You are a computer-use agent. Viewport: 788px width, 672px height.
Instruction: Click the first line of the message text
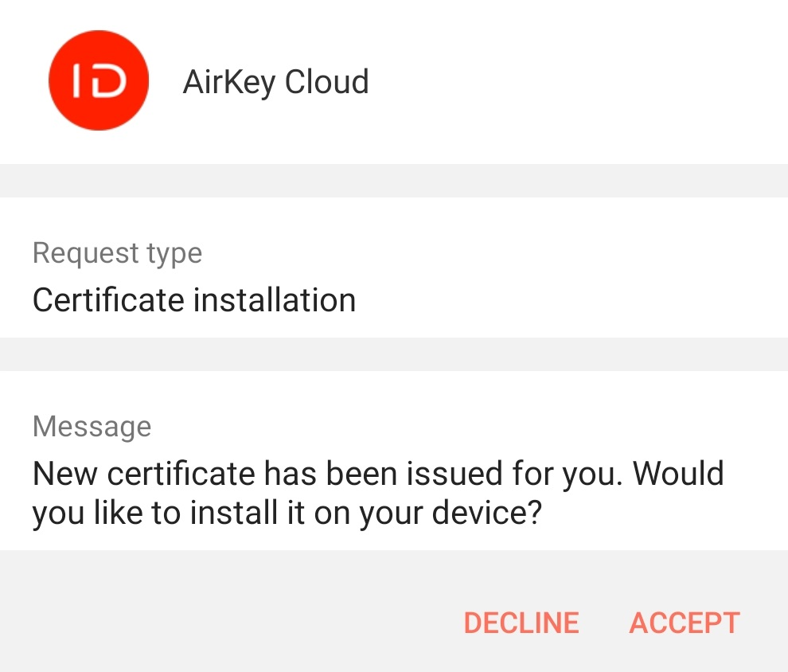[378, 474]
